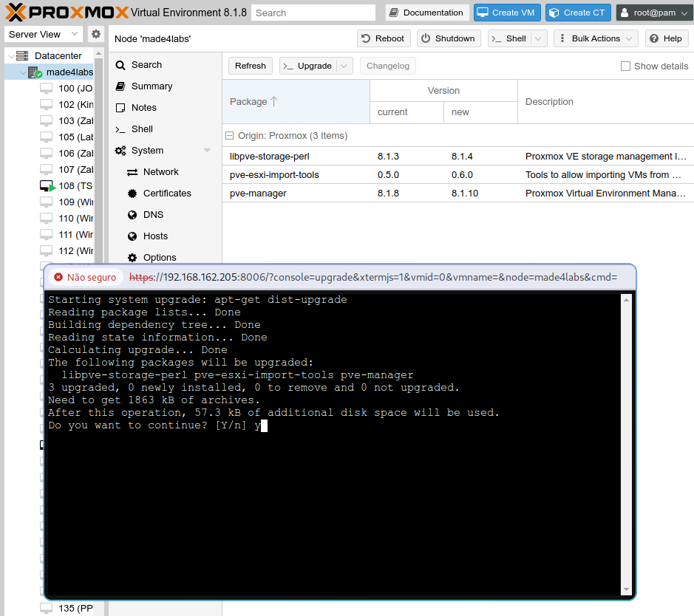694x616 pixels.
Task: Click the Notes sticky-note icon
Action: (120, 108)
